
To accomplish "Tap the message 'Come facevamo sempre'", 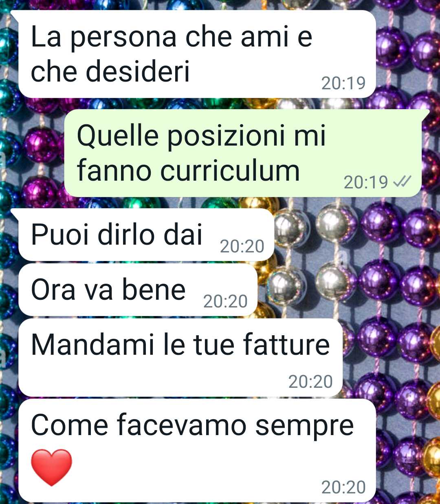I will click(197, 451).
